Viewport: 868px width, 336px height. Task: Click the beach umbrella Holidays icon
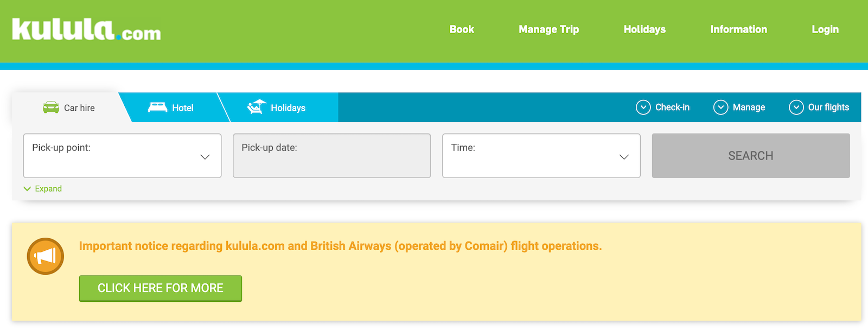pyautogui.click(x=256, y=106)
